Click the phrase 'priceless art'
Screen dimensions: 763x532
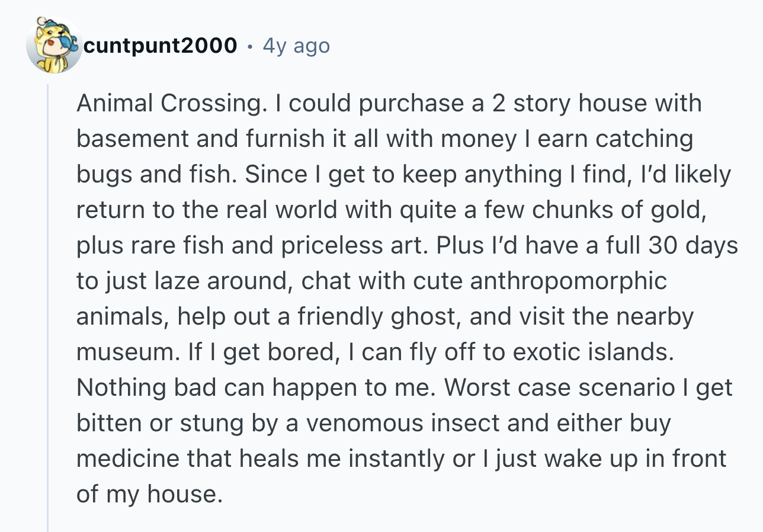[345, 245]
